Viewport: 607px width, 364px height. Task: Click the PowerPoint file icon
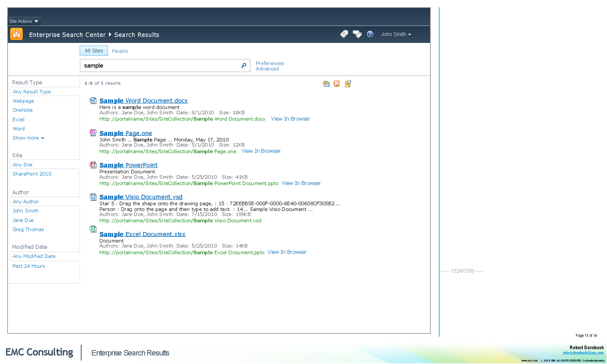pos(93,165)
